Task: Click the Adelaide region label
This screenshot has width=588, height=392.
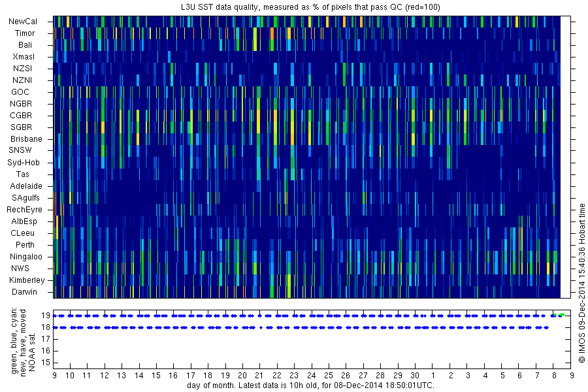Action: pos(26,186)
